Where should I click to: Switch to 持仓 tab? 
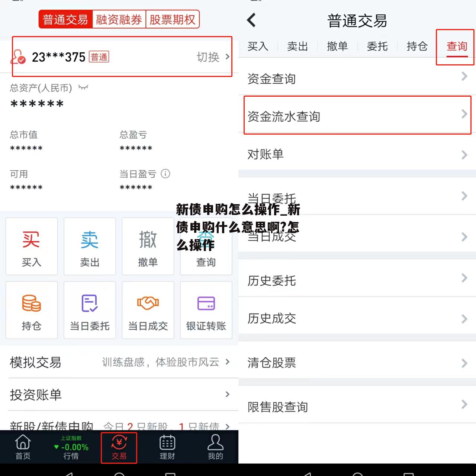point(417,46)
